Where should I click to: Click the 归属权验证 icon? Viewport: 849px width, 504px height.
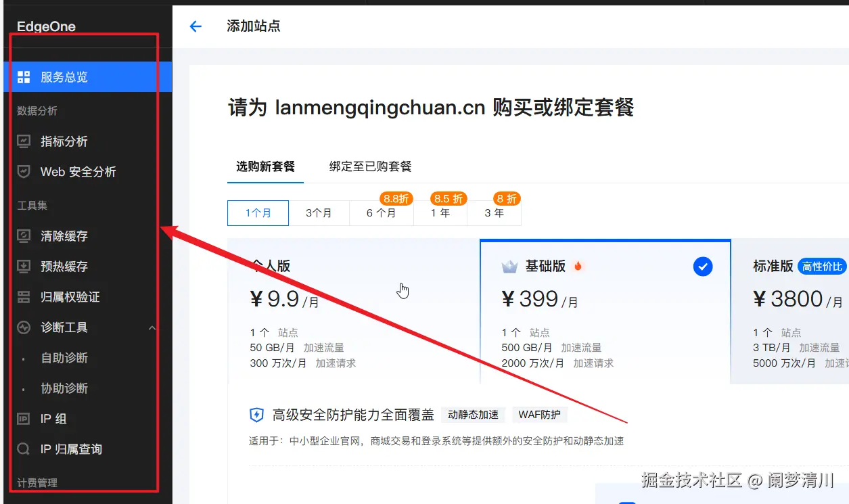tap(24, 297)
